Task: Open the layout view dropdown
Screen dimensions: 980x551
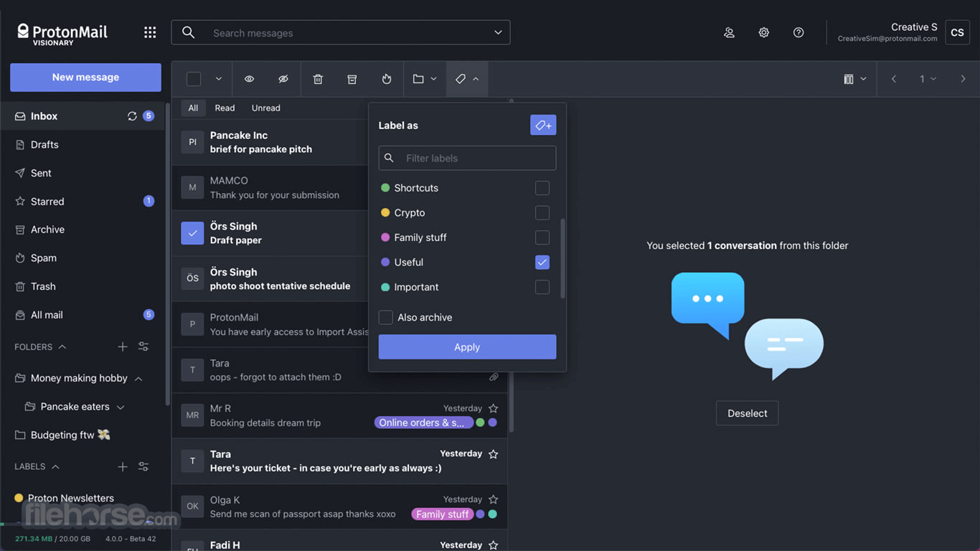Action: 855,79
